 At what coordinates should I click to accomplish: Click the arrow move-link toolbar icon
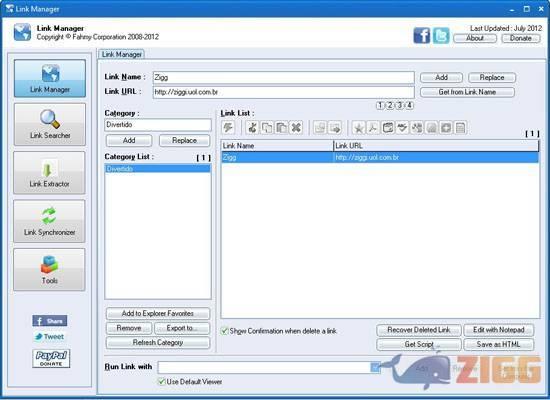point(335,127)
